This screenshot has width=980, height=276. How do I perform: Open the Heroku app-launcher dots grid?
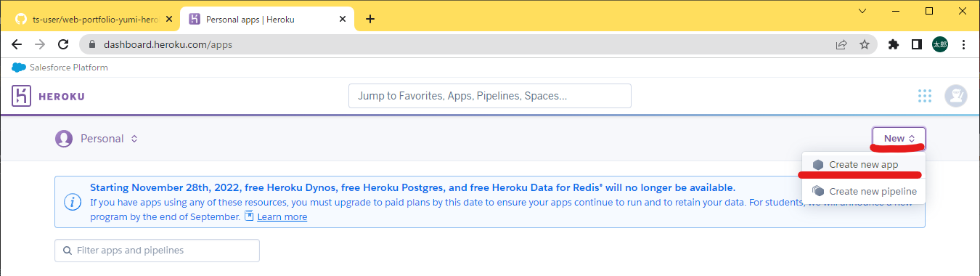(x=924, y=96)
